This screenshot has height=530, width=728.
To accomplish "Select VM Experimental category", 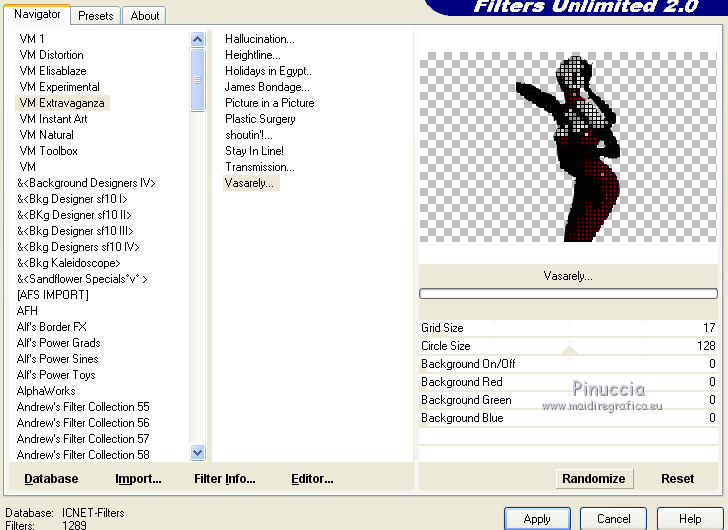I will (59, 87).
